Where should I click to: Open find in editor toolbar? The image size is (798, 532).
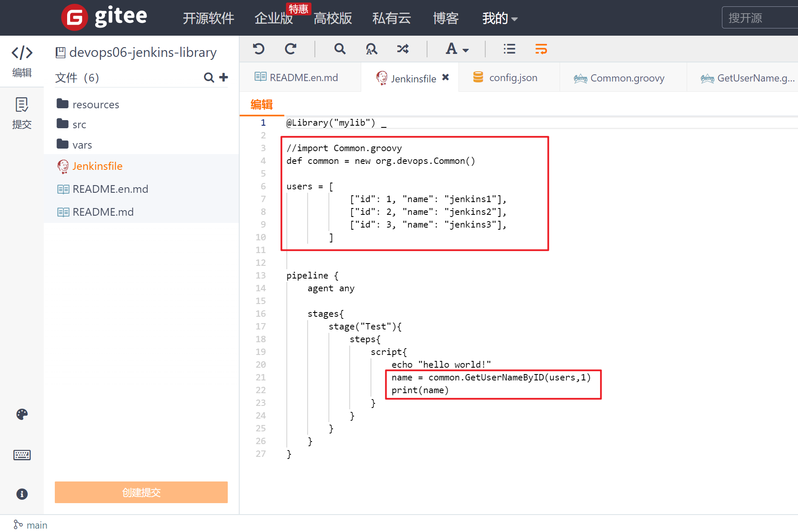click(340, 49)
